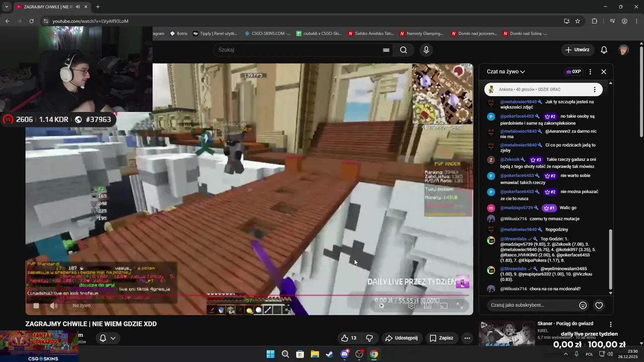This screenshot has height=362, width=644.
Task: Open Chrome profile icon
Action: point(624,21)
